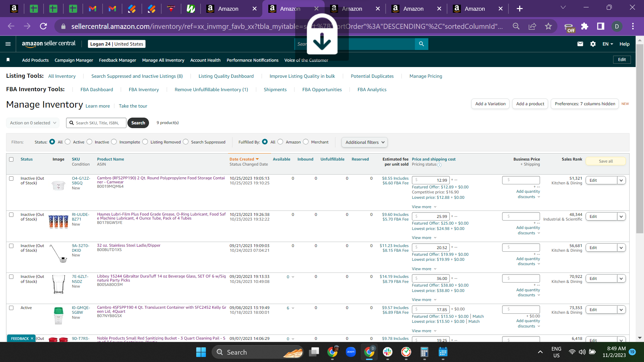This screenshot has height=362, width=644.
Task: Open the Additional filters dropdown
Action: pyautogui.click(x=365, y=142)
